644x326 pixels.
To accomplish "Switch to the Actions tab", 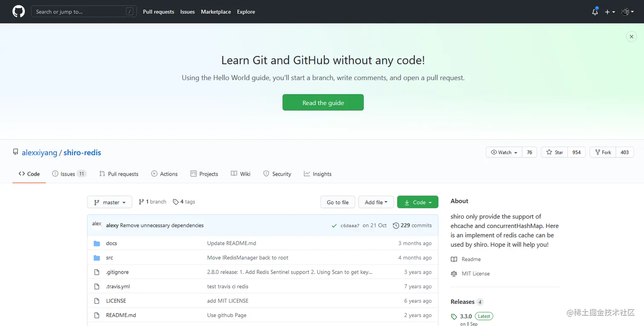I will [x=164, y=174].
